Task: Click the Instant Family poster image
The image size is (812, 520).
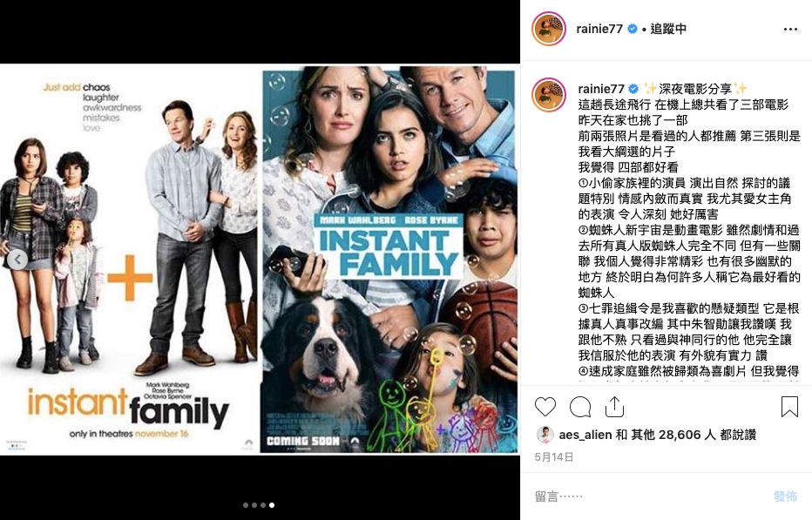Action: pos(260,260)
